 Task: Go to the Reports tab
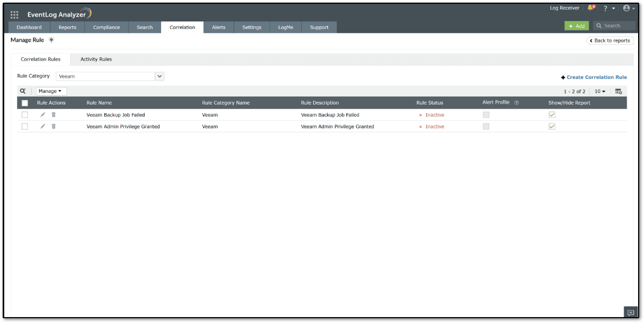point(67,27)
